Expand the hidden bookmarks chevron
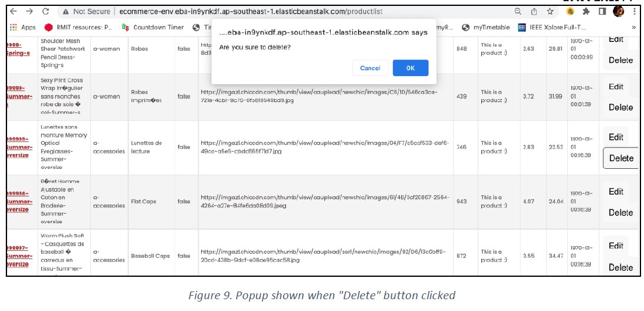 click(x=633, y=28)
